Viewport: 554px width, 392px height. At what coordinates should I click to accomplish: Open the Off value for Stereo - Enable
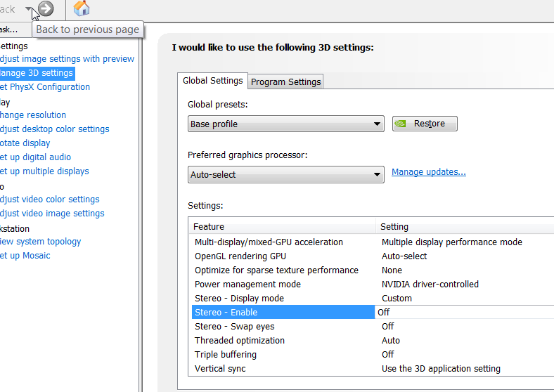point(464,312)
